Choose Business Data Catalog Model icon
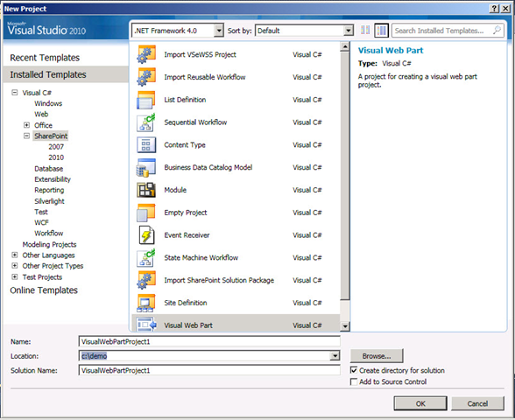 146,168
